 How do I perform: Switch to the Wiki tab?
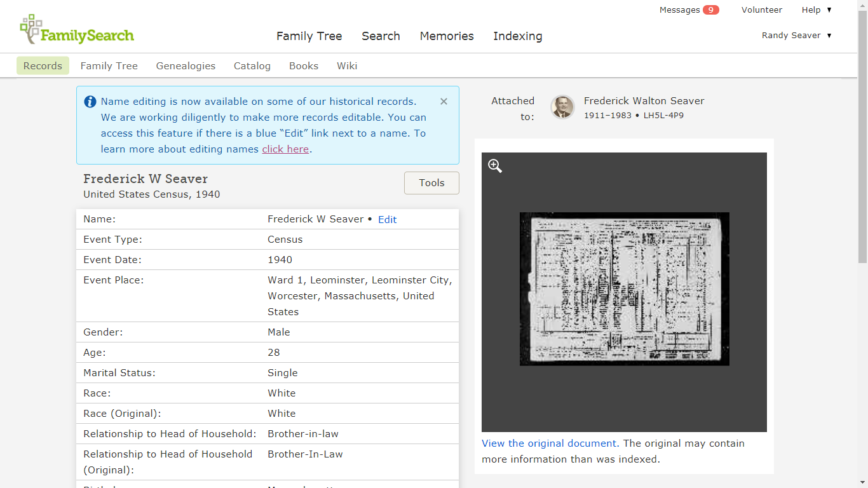click(x=346, y=65)
